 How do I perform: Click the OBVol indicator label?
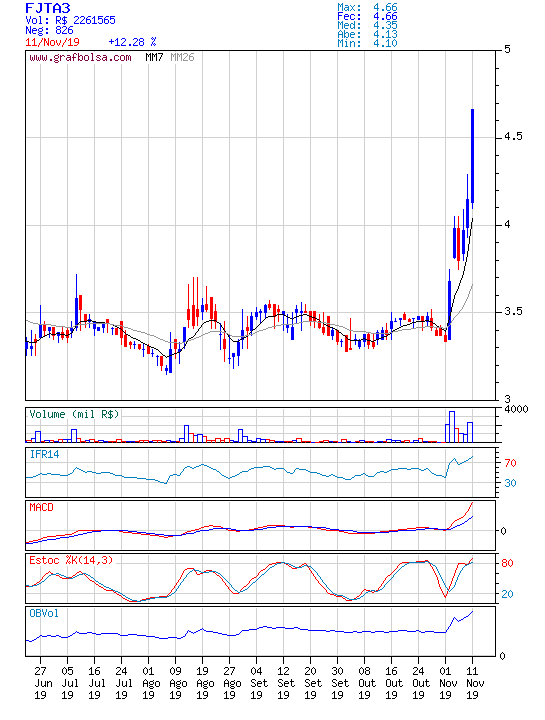(x=44, y=613)
